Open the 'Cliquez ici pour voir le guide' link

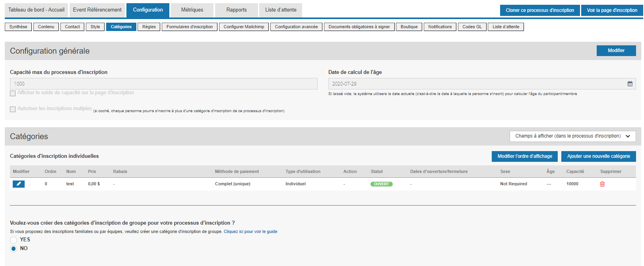tap(250, 231)
